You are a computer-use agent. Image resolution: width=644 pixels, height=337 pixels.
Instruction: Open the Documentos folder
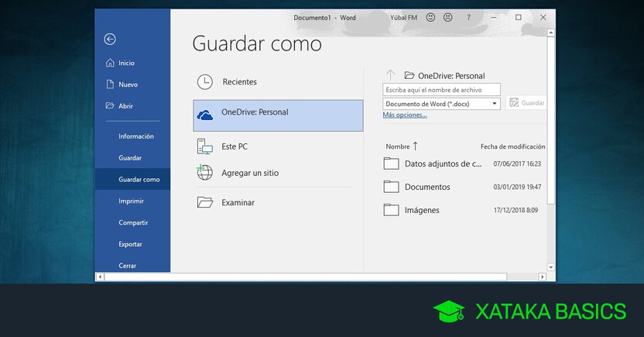[x=426, y=187]
